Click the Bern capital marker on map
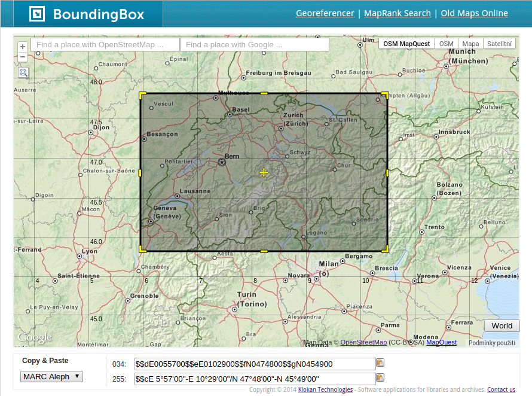Viewport: 532px width, 396px height. (222, 162)
